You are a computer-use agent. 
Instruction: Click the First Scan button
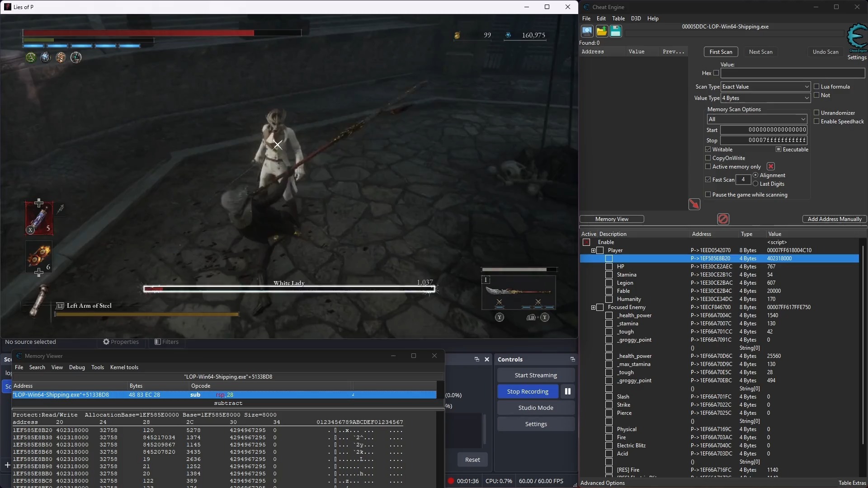click(x=721, y=52)
